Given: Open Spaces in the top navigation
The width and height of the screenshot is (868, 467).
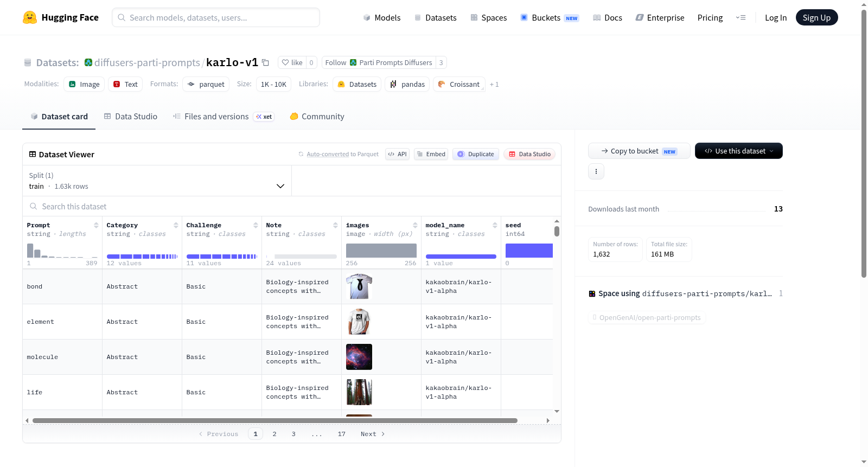Looking at the screenshot, I should coord(489,17).
